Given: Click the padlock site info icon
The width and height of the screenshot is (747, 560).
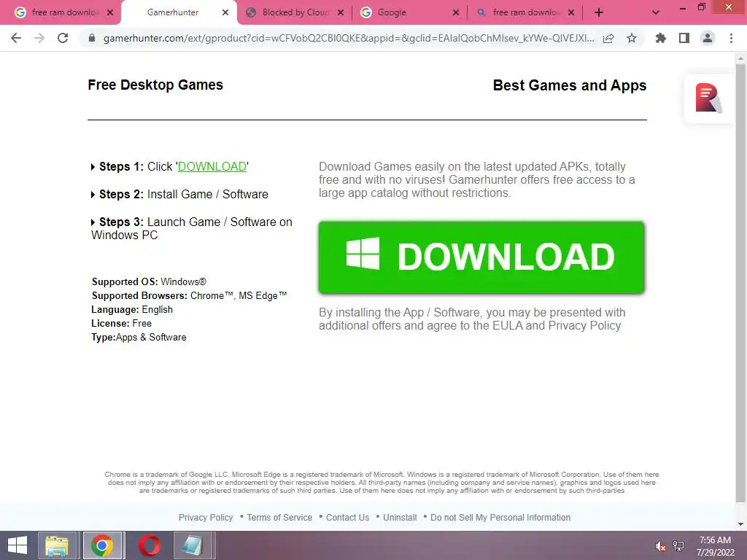Looking at the screenshot, I should [92, 38].
